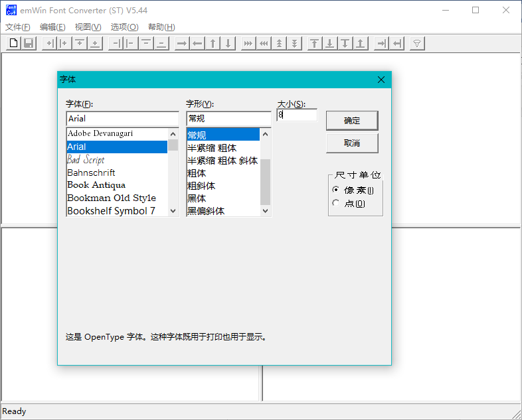Open the 编辑(E) menu
The height and width of the screenshot is (420, 522).
52,27
